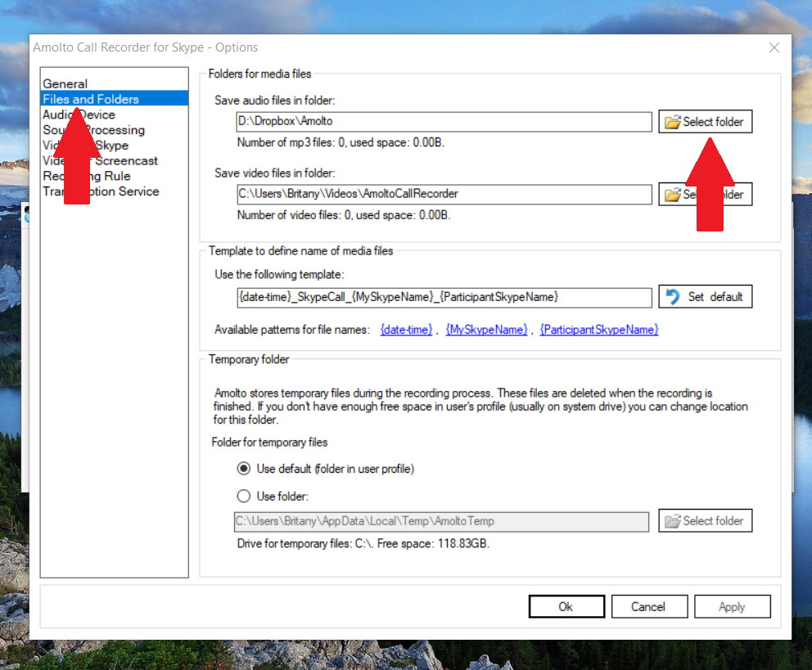Select folder for audio files button
Viewport: 812px width, 670px height.
[706, 122]
